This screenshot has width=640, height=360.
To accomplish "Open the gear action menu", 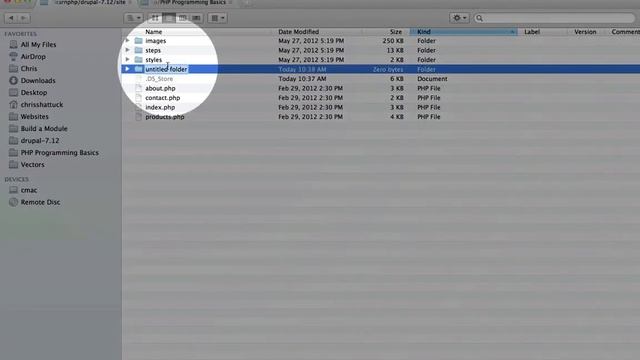I will 459,18.
